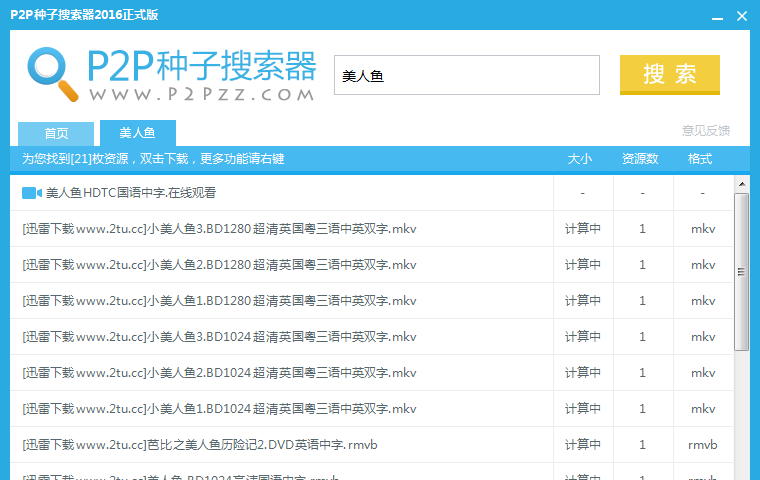Image resolution: width=760 pixels, height=480 pixels.
Task: Click the video camera icon beside 美人鱼HDTC
Action: [x=32, y=193]
